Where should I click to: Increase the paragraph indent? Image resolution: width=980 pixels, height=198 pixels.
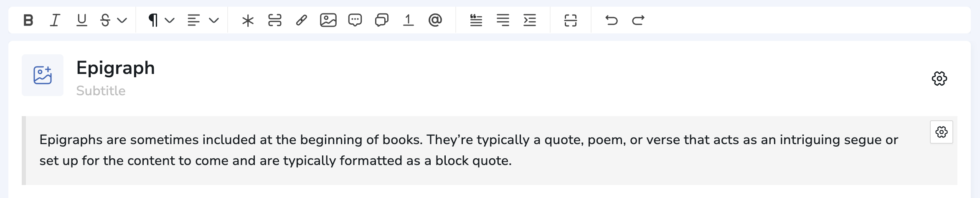[529, 20]
